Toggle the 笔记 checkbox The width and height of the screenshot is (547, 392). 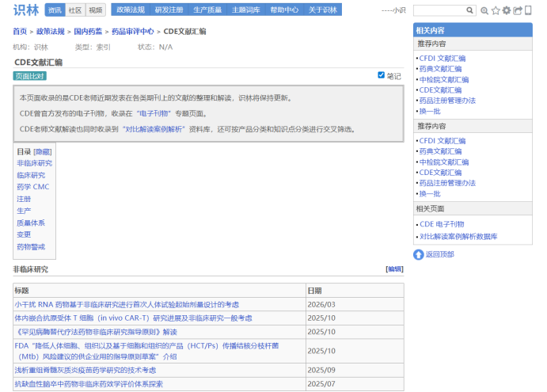(x=382, y=75)
